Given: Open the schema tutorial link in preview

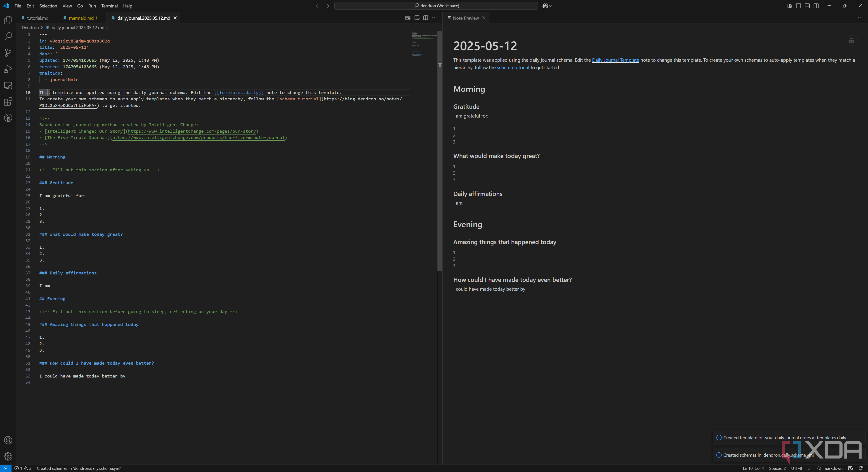Looking at the screenshot, I should pyautogui.click(x=513, y=67).
